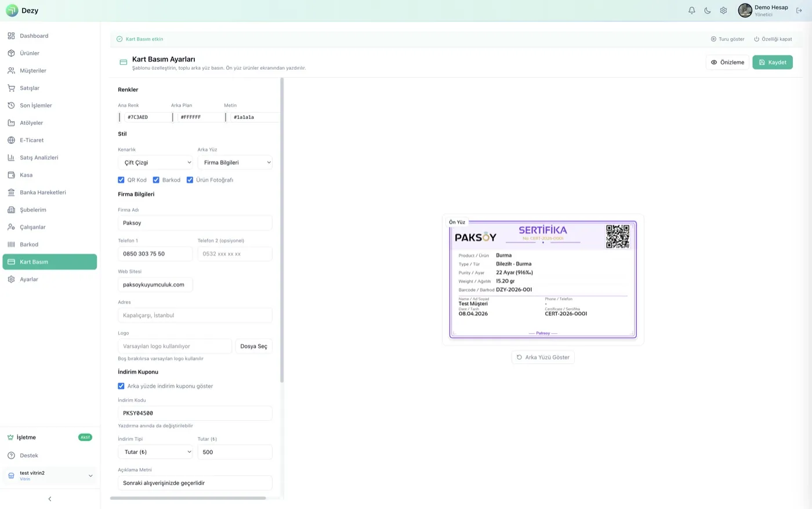Click the Aktif badge next to İşletme
The width and height of the screenshot is (812, 509).
pyautogui.click(x=85, y=438)
